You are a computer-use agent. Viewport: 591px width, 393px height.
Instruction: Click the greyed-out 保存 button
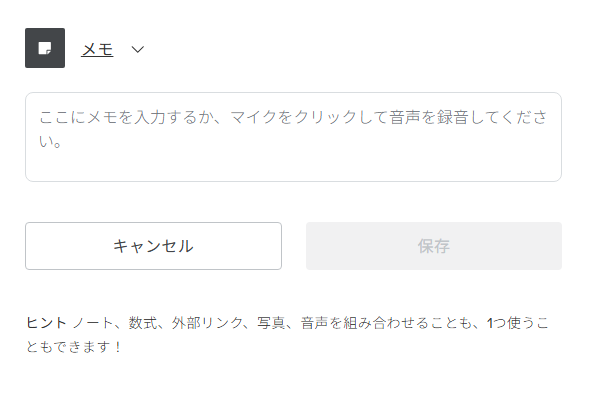[433, 246]
